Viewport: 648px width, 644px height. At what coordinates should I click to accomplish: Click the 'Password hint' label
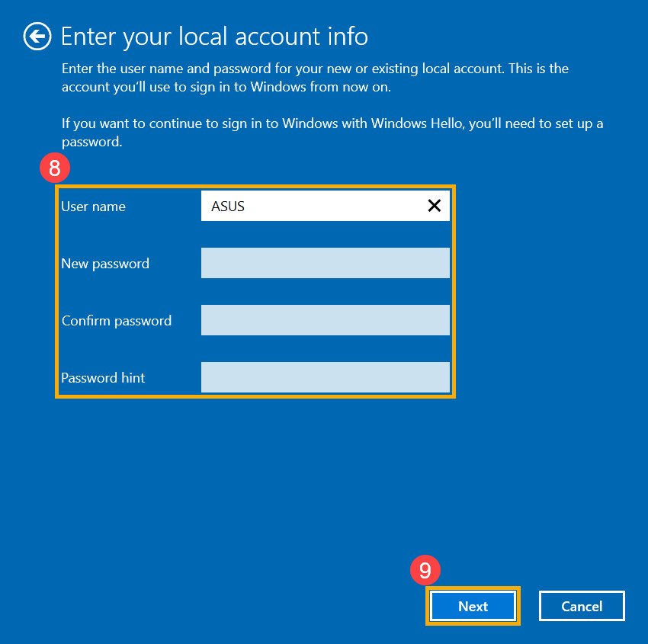(103, 377)
